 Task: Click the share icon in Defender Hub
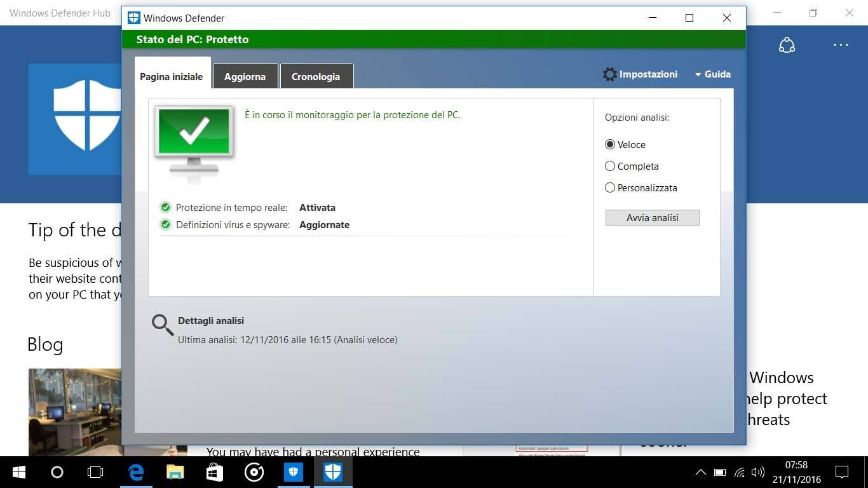coord(787,45)
